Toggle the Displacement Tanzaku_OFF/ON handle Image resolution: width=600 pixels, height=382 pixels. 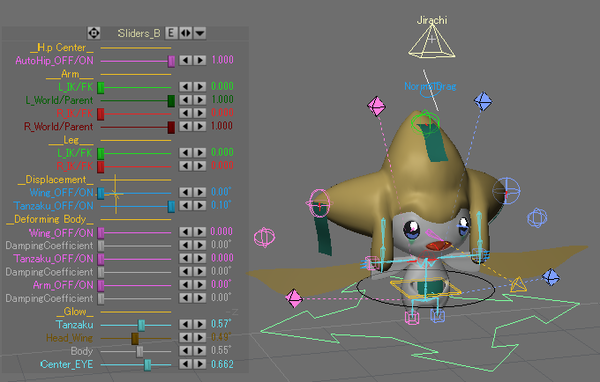tap(171, 206)
